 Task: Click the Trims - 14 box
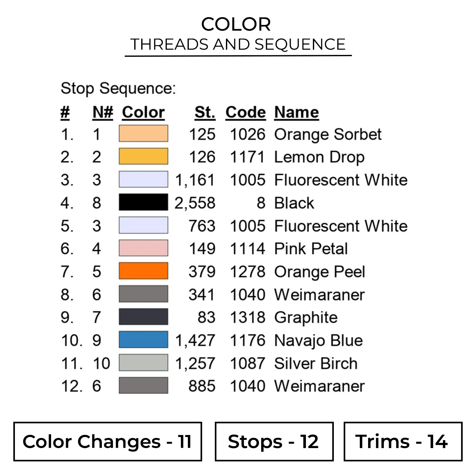click(x=403, y=441)
